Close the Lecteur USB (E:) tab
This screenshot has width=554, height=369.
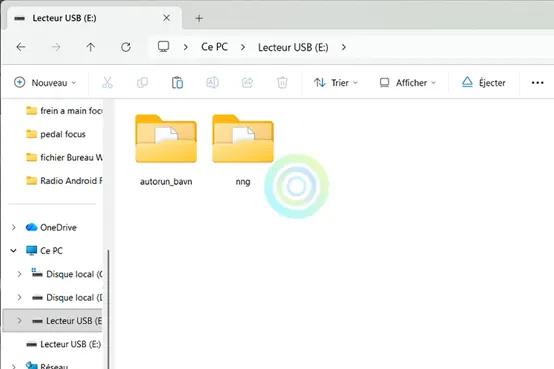[166, 18]
